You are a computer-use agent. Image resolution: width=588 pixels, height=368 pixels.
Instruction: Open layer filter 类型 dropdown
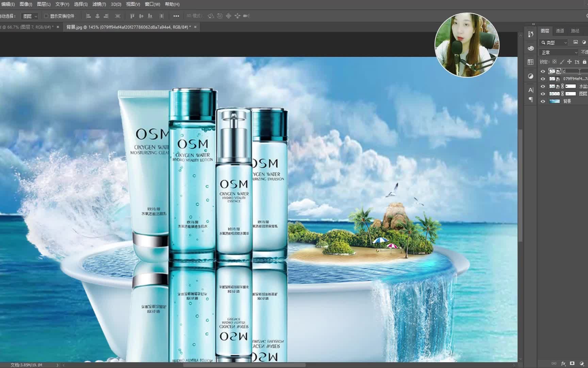[554, 43]
